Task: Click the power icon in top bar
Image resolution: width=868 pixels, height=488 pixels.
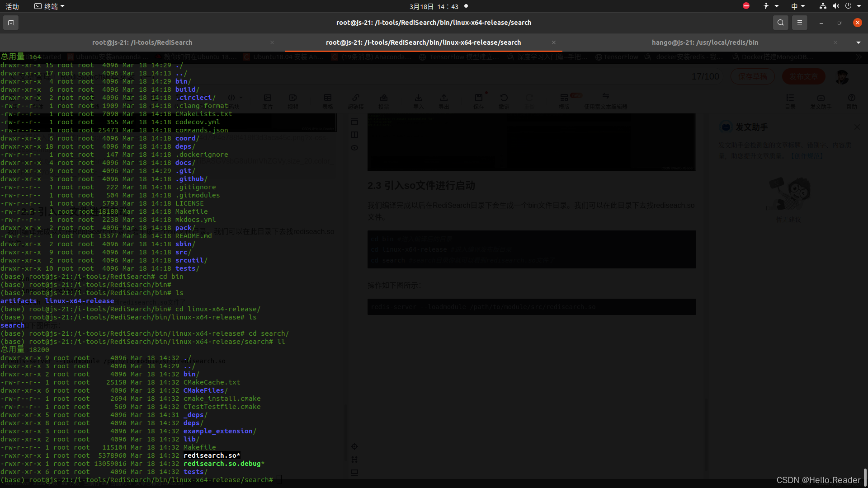Action: pyautogui.click(x=848, y=6)
